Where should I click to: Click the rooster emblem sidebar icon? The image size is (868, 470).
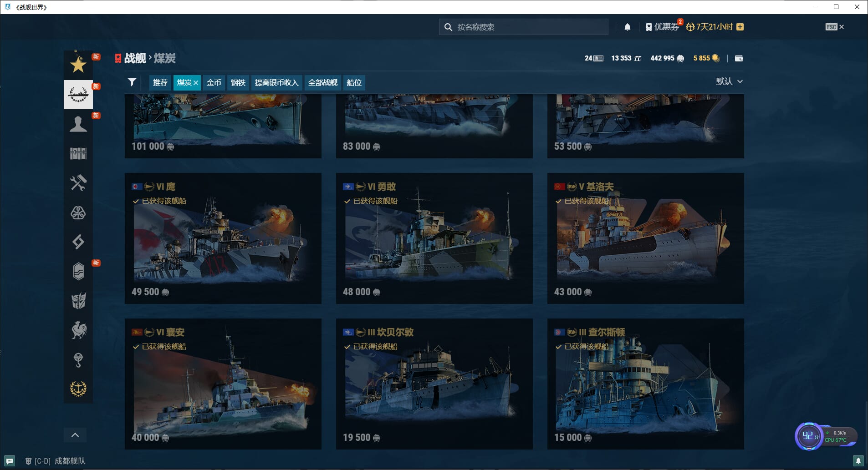[78, 330]
